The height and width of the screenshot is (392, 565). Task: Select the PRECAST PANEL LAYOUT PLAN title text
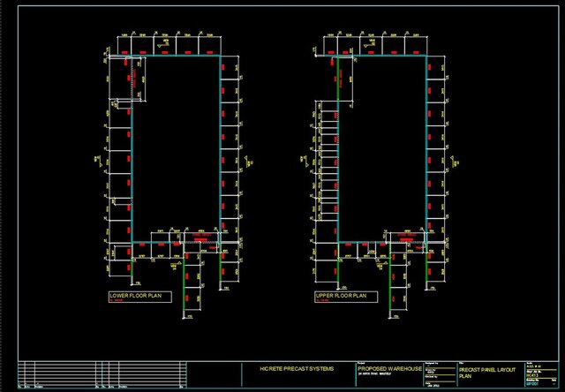point(487,371)
